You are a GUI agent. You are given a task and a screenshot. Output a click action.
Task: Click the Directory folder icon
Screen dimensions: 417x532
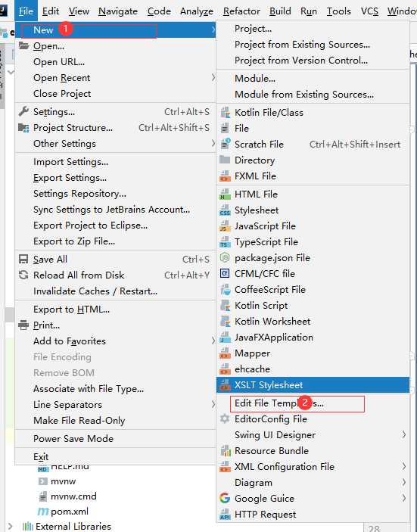225,160
